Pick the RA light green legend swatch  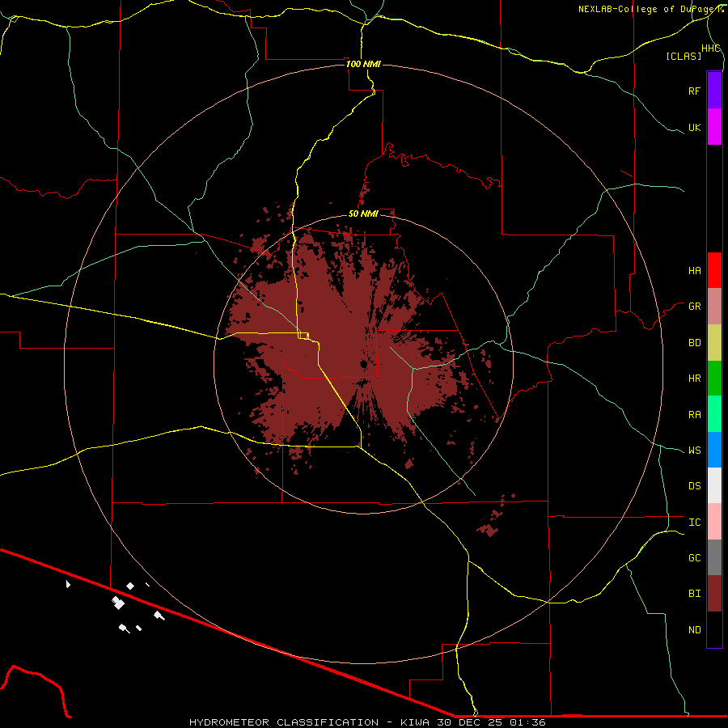click(x=714, y=414)
